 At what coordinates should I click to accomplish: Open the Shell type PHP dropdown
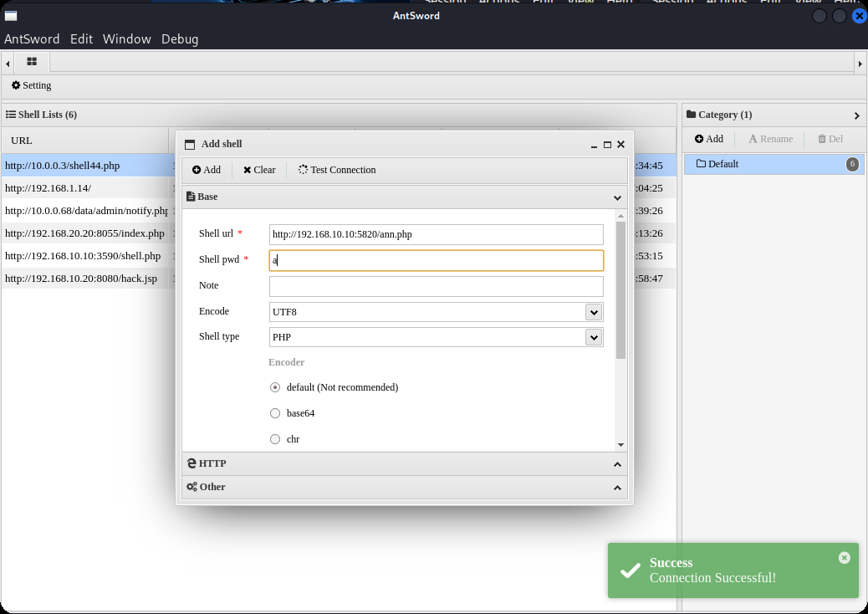click(594, 337)
